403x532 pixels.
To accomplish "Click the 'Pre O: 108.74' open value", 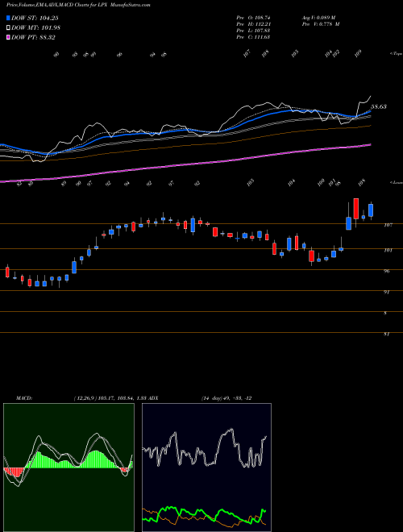I will [x=253, y=18].
